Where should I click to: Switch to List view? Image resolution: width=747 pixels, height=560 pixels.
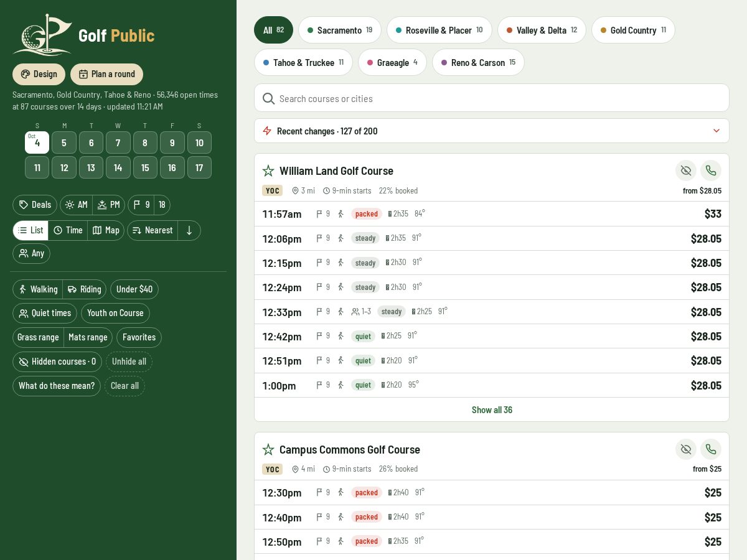[31, 230]
